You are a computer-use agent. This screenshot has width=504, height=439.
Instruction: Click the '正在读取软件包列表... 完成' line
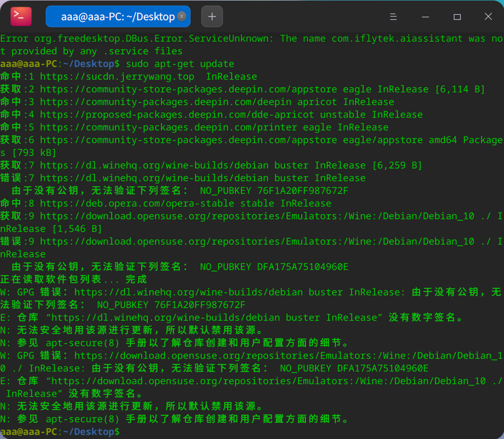74,280
